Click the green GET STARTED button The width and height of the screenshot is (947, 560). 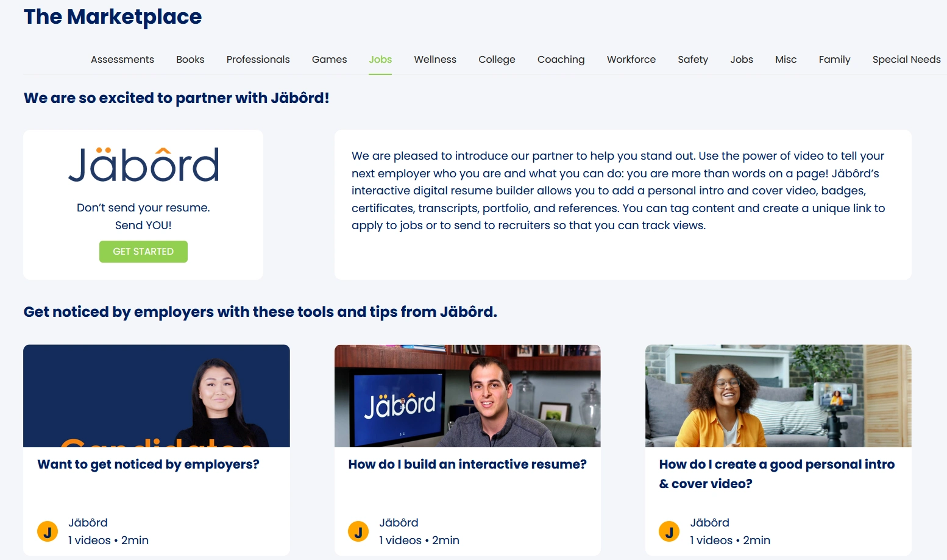pos(143,252)
